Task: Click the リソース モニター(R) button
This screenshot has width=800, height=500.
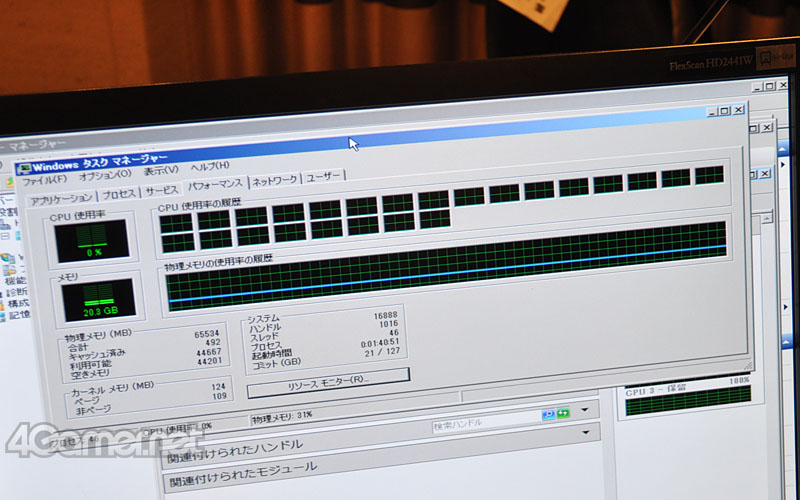Action: click(x=328, y=383)
